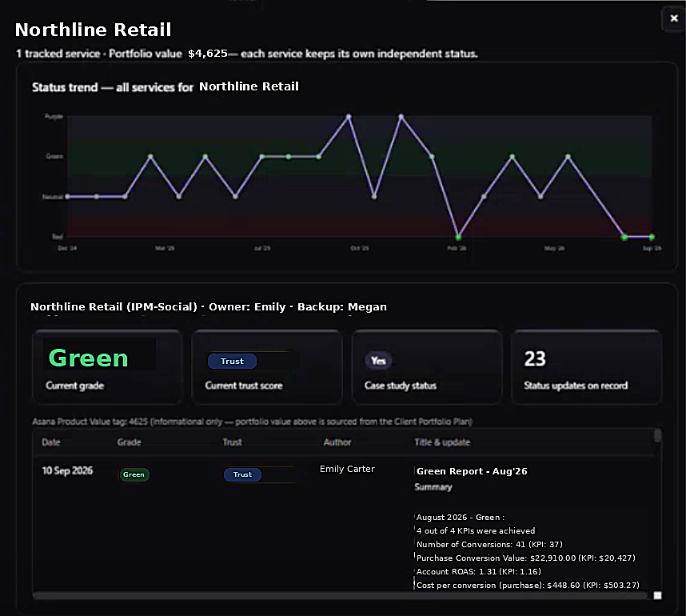This screenshot has width=686, height=616.
Task: Click the 'Current grade' card label
Action: click(75, 386)
